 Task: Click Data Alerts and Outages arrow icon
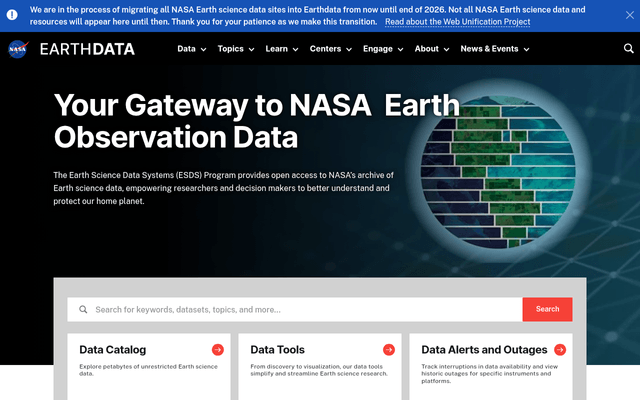[560, 350]
